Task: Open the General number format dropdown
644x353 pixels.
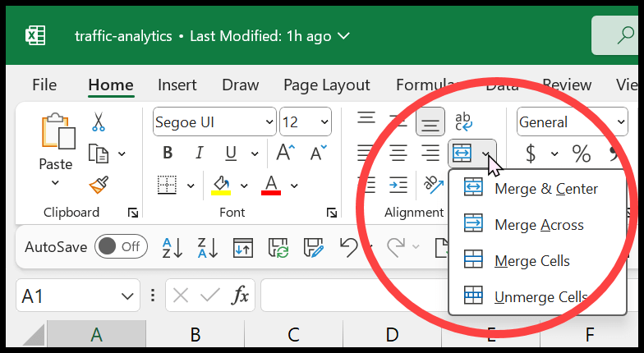Action: 572,122
